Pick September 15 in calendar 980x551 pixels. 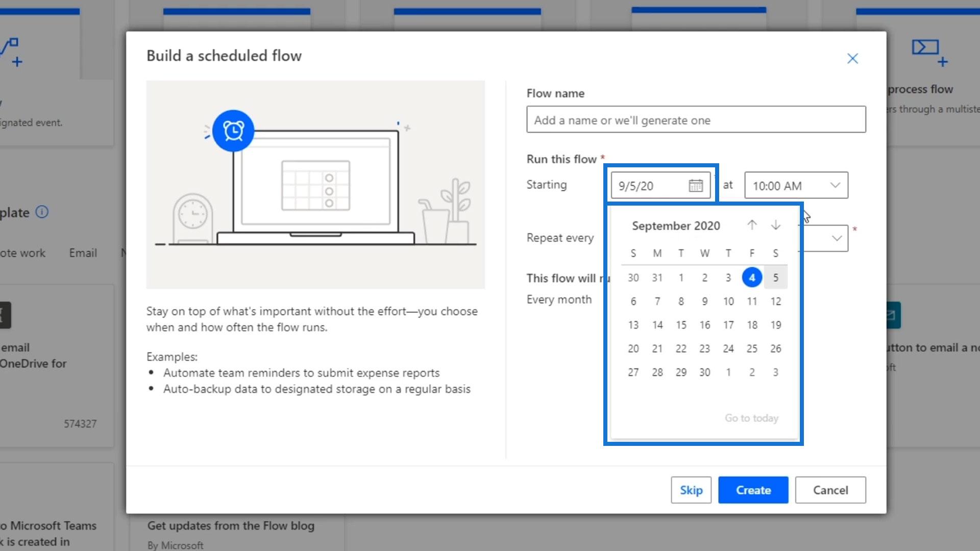[681, 325]
